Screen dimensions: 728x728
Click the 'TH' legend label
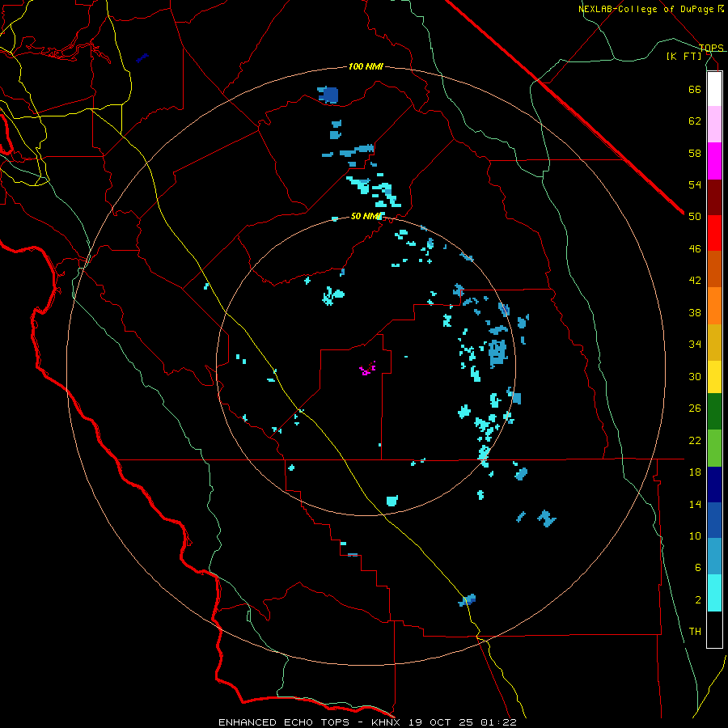point(695,631)
